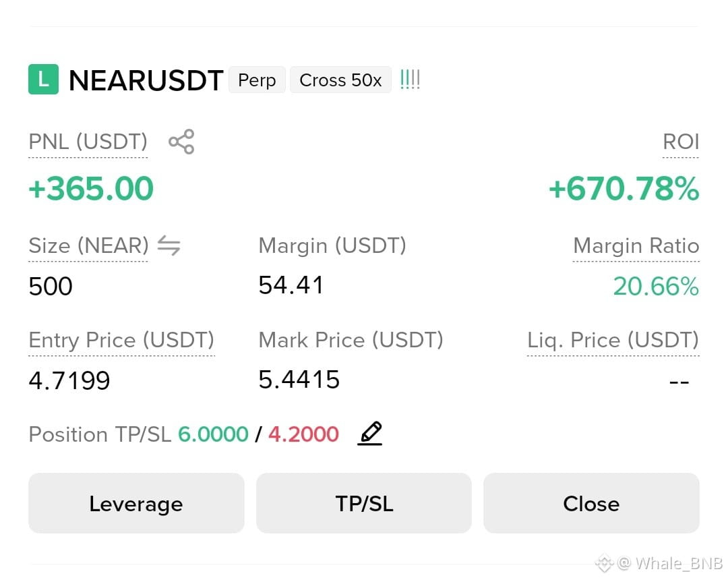The width and height of the screenshot is (728, 580).
Task: Tap the Cross 50x margin mode tag
Action: click(340, 80)
